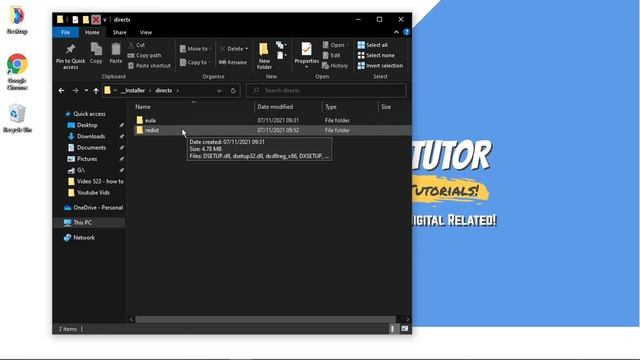Select Downloads in navigation pane
Viewport: 640px width, 360px height.
91,136
